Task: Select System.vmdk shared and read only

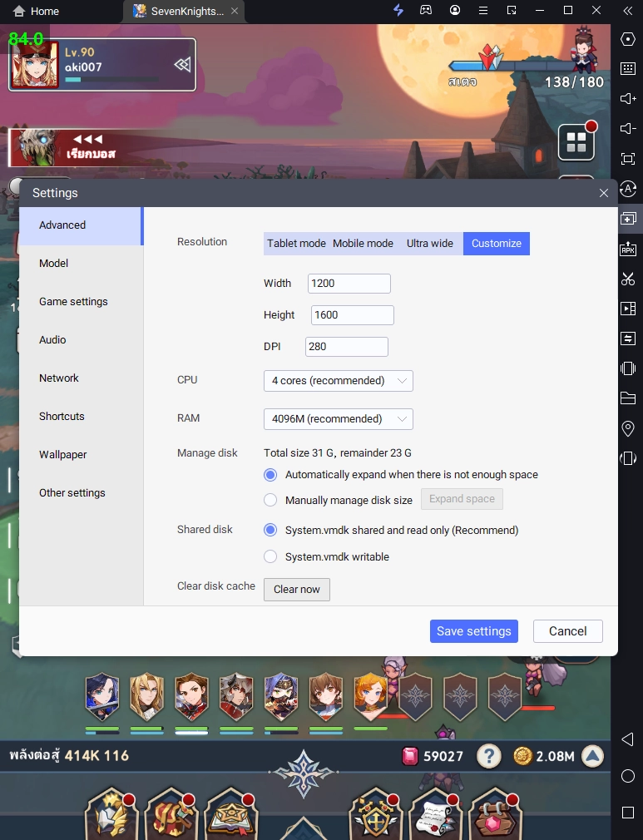Action: tap(270, 531)
